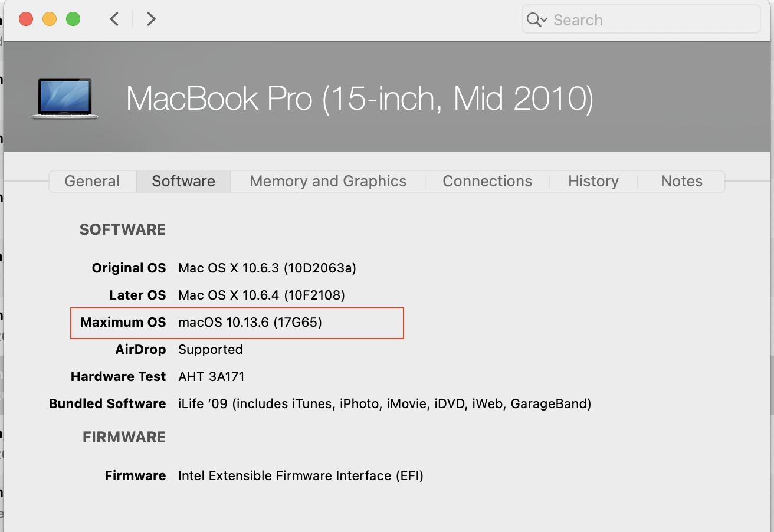Click the Mac OS X 10.6.3 Original OS value
Image resolution: width=774 pixels, height=532 pixels.
tap(267, 268)
